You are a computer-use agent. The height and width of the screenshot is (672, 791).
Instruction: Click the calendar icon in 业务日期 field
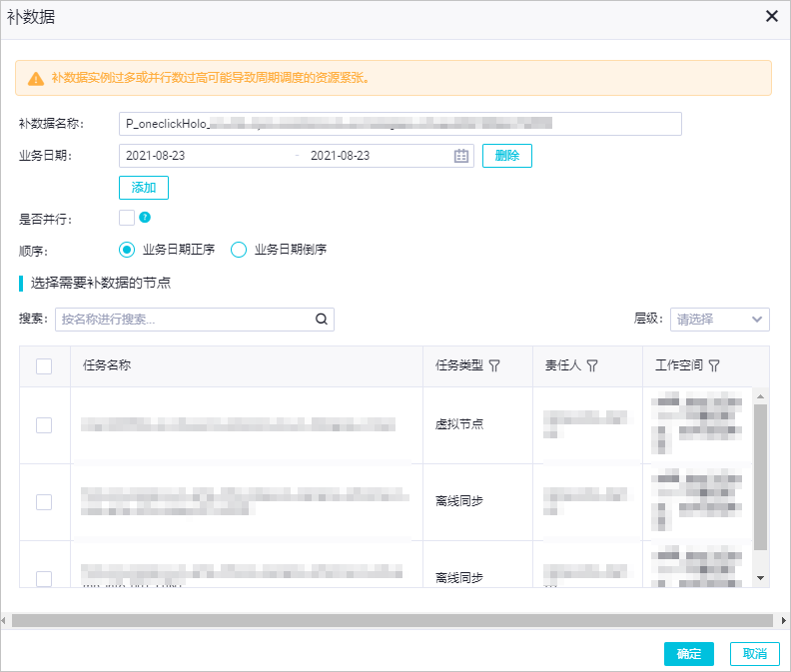tap(461, 156)
